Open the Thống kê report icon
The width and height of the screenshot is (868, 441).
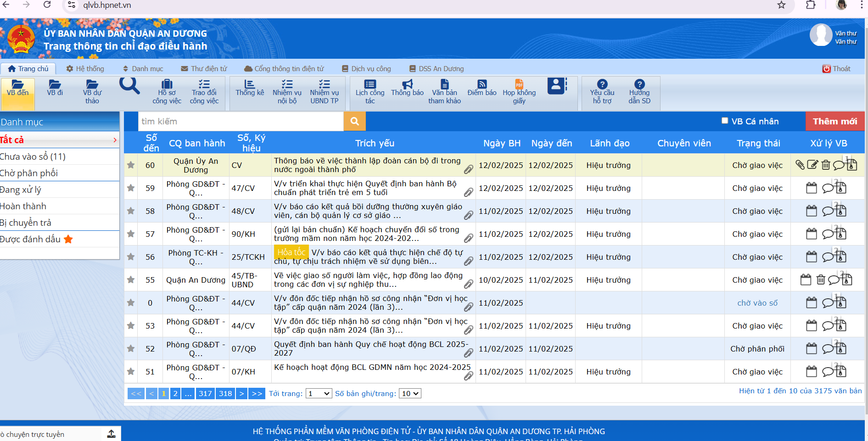point(250,88)
